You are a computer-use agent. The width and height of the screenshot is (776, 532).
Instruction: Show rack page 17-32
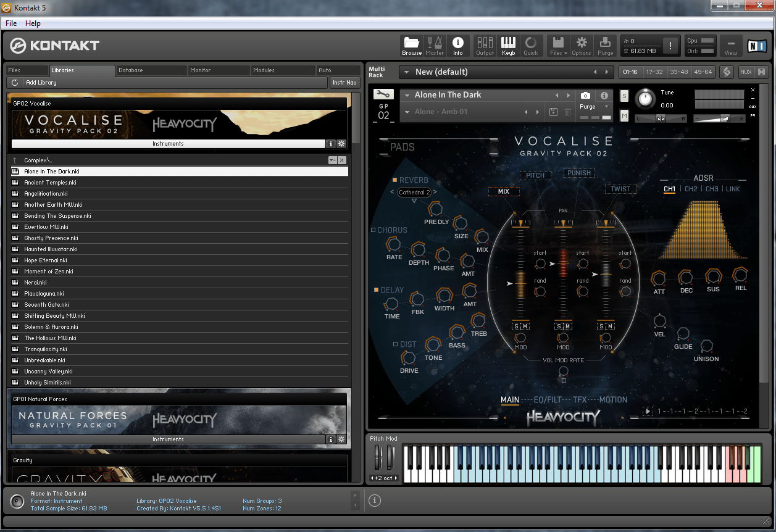tap(654, 72)
